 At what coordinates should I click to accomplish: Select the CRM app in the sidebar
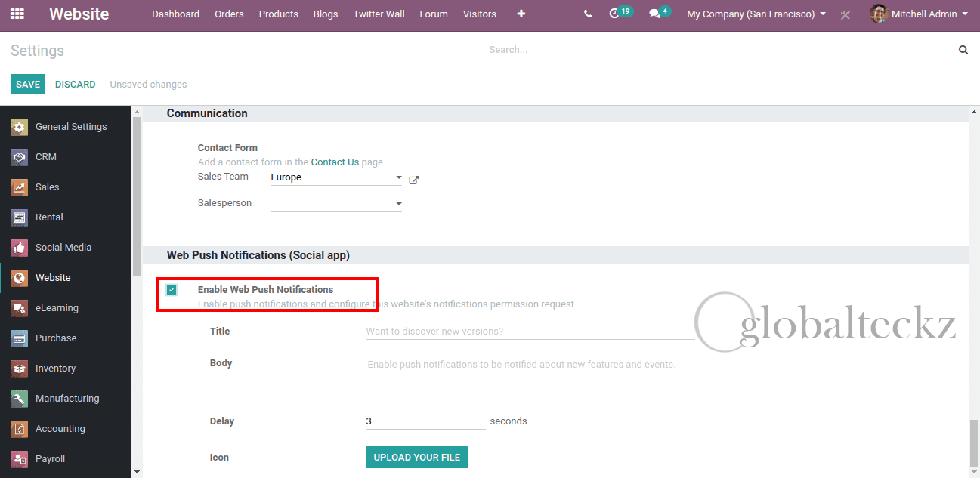click(45, 156)
